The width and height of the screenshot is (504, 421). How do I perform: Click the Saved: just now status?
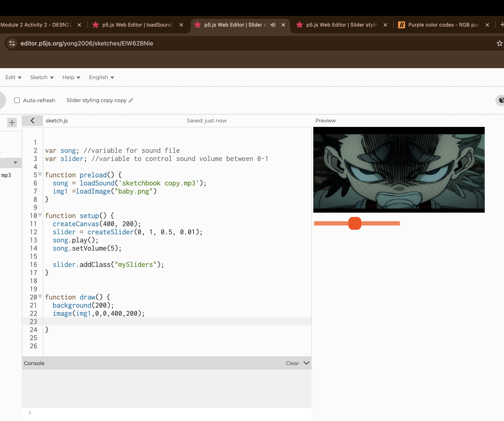coord(207,120)
